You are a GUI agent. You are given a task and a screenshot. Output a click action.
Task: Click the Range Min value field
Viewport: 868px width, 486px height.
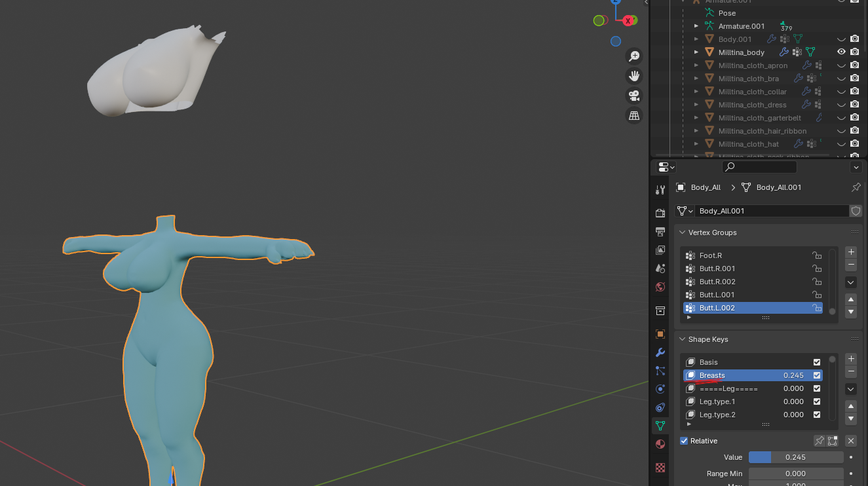[796, 474]
